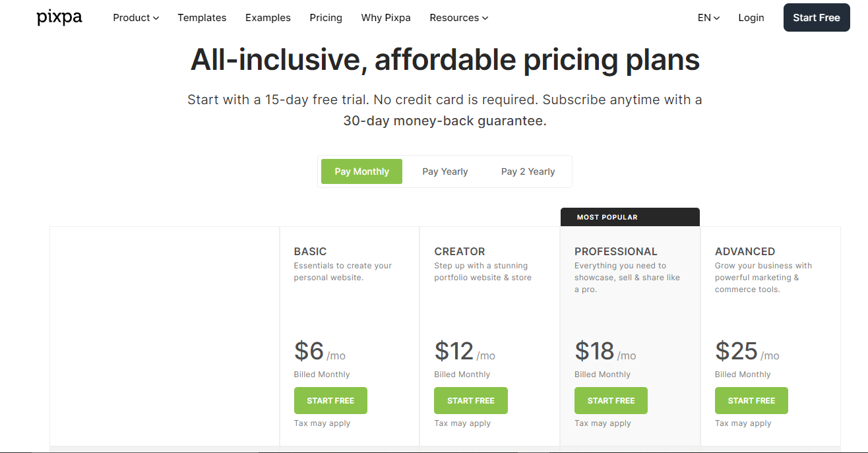868x453 pixels.
Task: Start free on the Creator plan
Action: coord(470,401)
